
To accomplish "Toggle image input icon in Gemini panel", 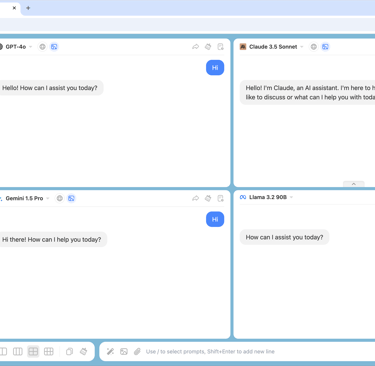I will coord(71,198).
